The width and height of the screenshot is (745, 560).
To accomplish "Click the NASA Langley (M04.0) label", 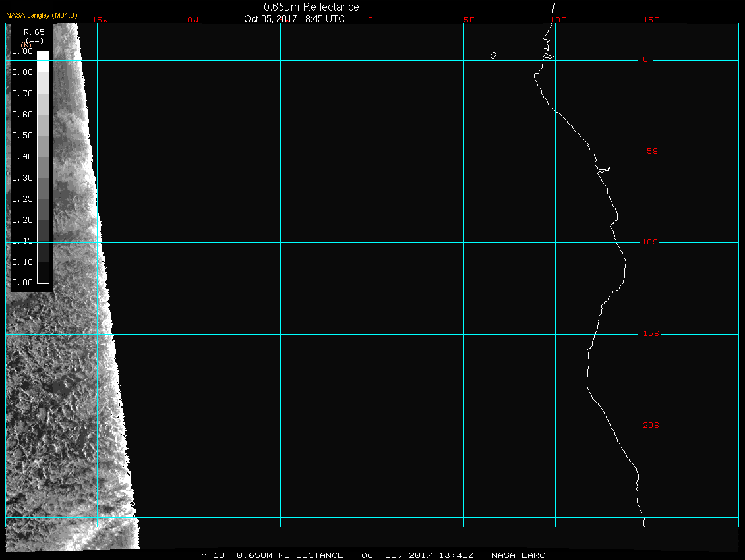I will [x=42, y=15].
